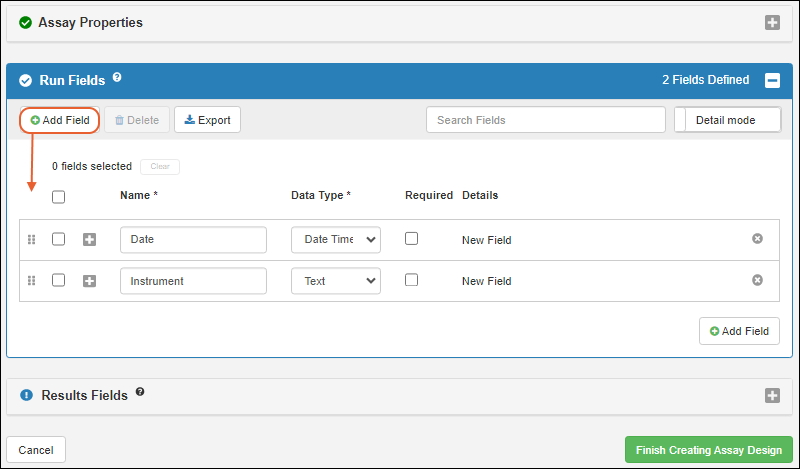Click help icon next to Results Fields

(x=140, y=392)
